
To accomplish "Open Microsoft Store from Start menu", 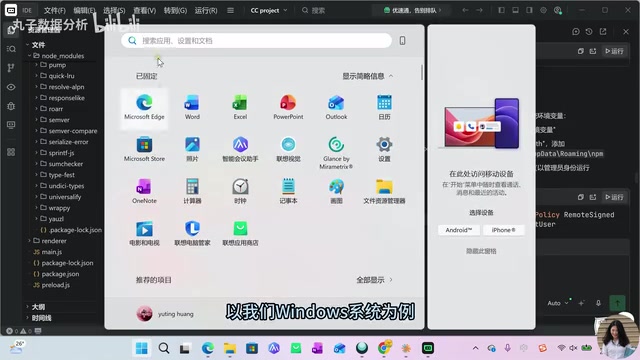I will click(144, 149).
